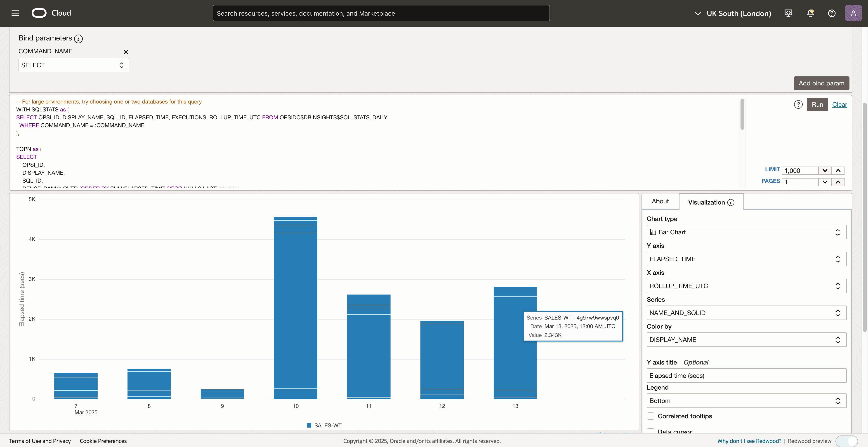Image resolution: width=868 pixels, height=447 pixels.
Task: Enable the Data cursor checkbox
Action: point(651,431)
